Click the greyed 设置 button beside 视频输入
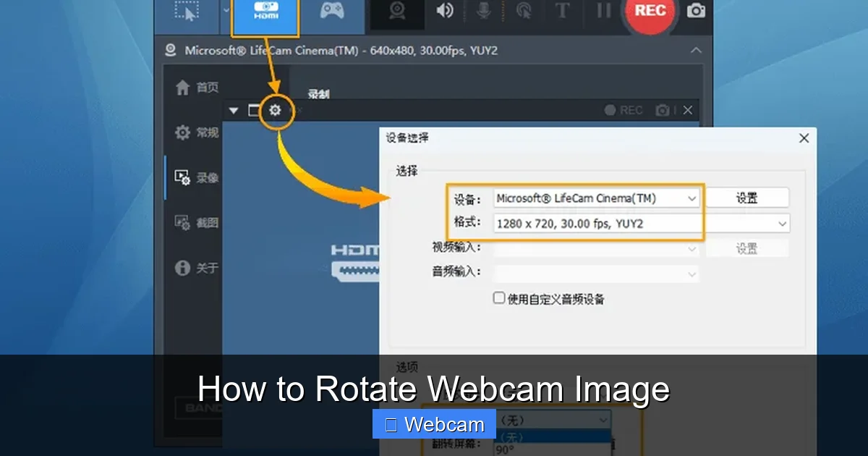Viewport: 868px width, 456px height. [747, 248]
